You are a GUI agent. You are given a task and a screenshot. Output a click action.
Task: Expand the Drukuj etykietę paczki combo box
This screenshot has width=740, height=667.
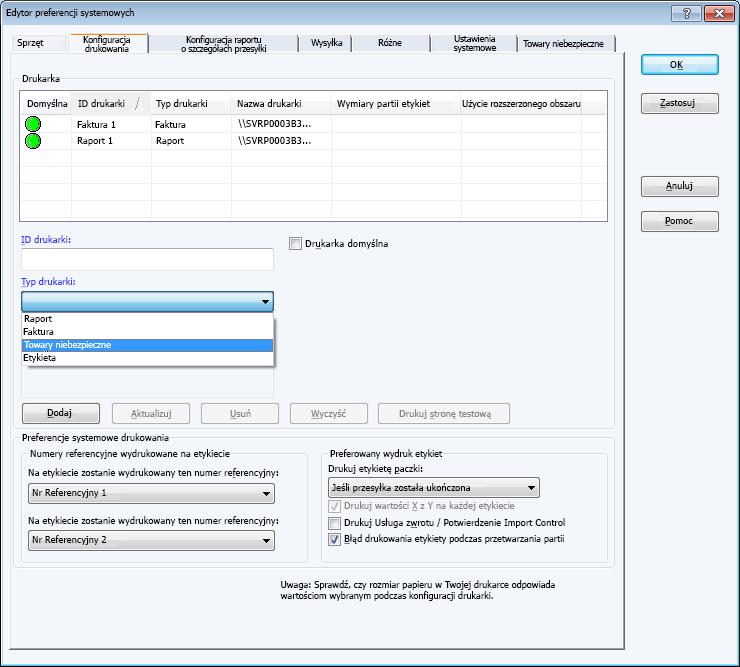click(x=434, y=488)
